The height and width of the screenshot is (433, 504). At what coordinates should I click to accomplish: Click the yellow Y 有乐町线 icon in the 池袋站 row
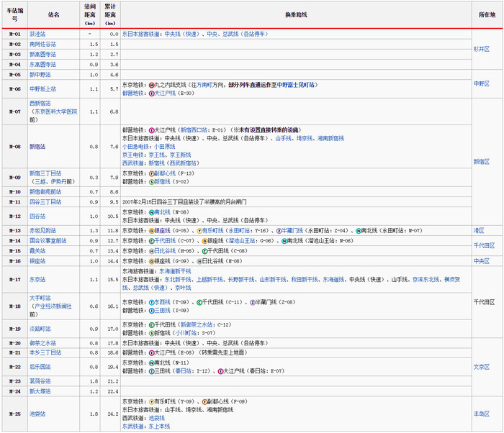pyautogui.click(x=152, y=402)
